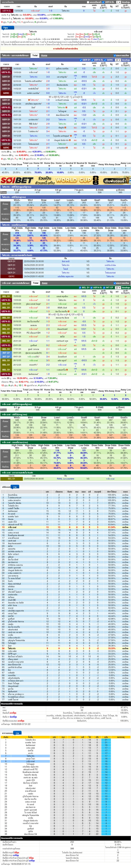Click GER D1 fixture dated 22/03/2026 23:30:00
This screenshot has height=868, width=131.
tap(65, 261)
